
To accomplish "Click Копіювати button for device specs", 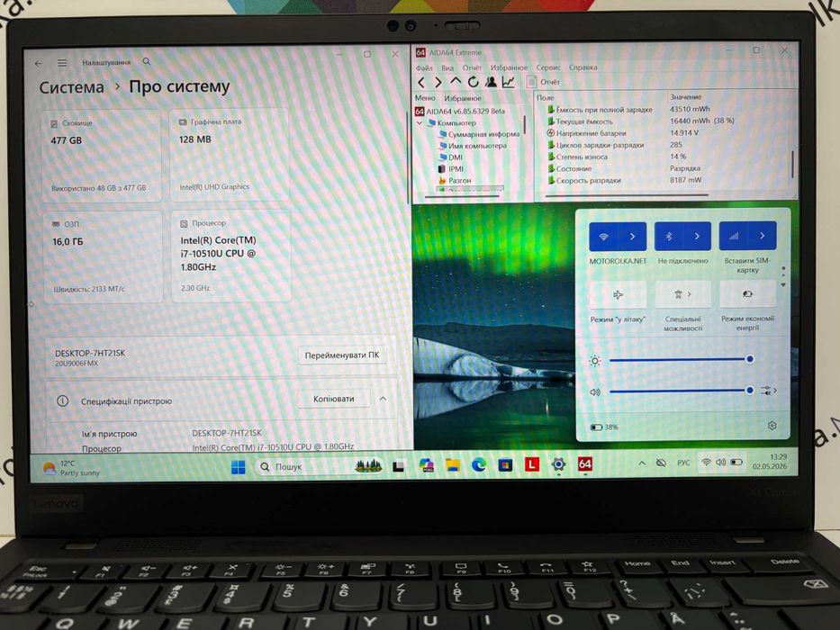I will point(334,399).
